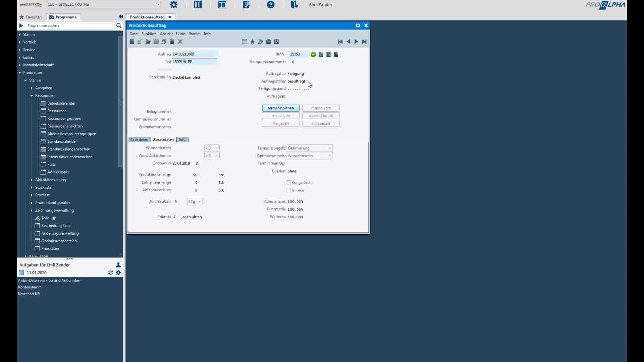The image size is (644, 362).
Task: Click the reservieren button
Action: (x=281, y=116)
